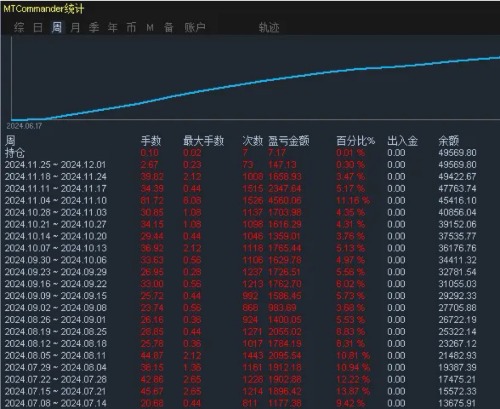The image size is (500, 409).
Task: Select week row 2024.10.28 ~ 2024.11.03
Action: coord(241,212)
